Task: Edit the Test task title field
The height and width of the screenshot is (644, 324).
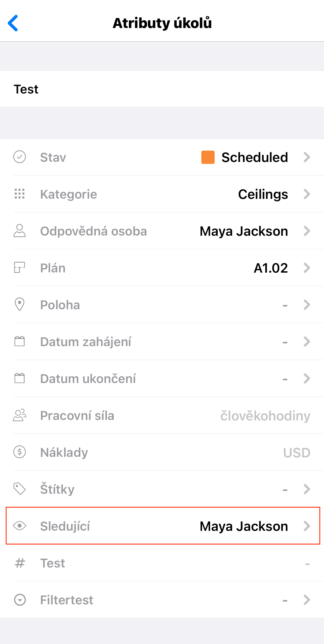Action: click(x=162, y=89)
